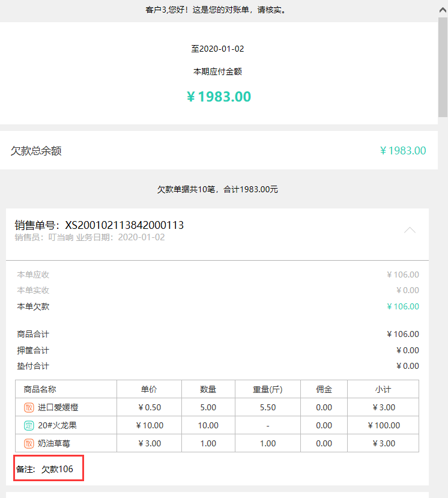This screenshot has height=498, width=448.
Task: Click the 重量(斤) column header
Action: (x=267, y=389)
